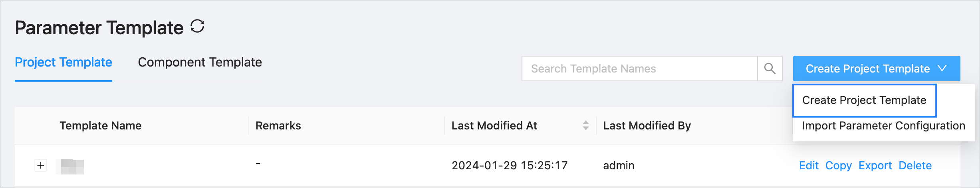Click the magnifier search icon
Viewport: 980px width, 188px height.
tap(770, 69)
